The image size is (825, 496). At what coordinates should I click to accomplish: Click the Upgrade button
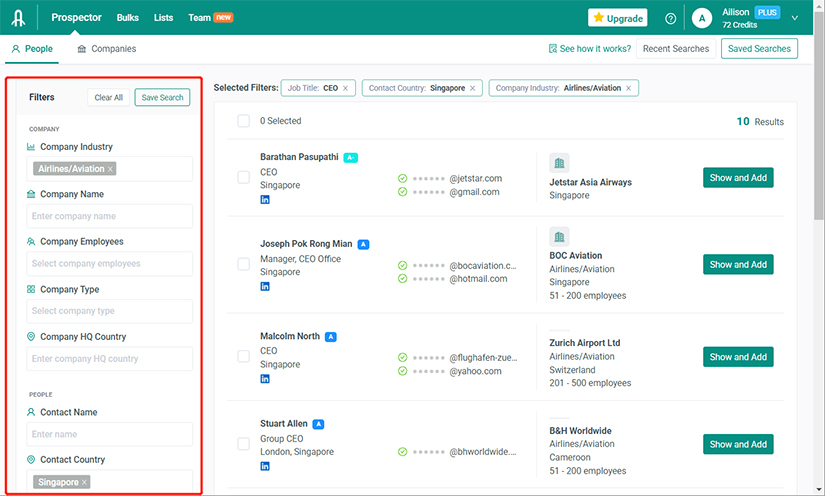(617, 18)
